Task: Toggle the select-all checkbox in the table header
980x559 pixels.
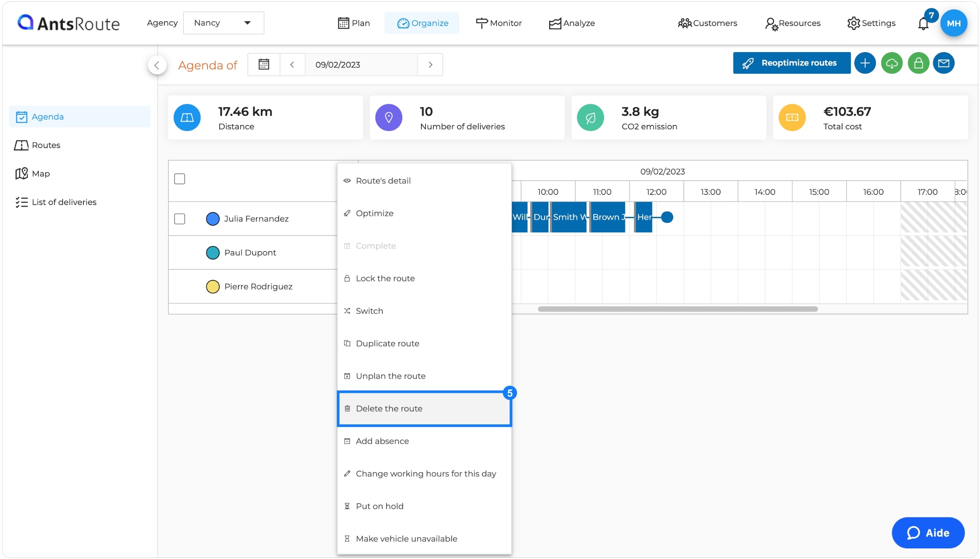Action: coord(179,179)
